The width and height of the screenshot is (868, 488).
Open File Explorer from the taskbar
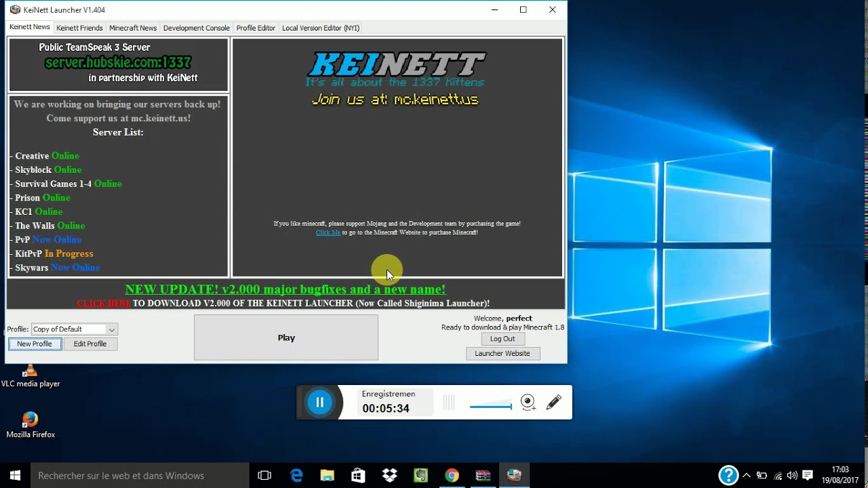click(328, 476)
